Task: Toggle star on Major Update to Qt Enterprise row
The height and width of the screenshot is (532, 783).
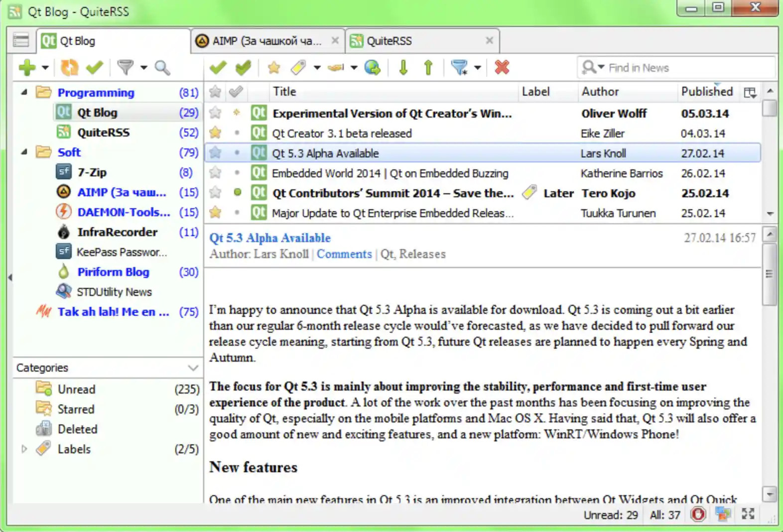Action: pyautogui.click(x=215, y=212)
